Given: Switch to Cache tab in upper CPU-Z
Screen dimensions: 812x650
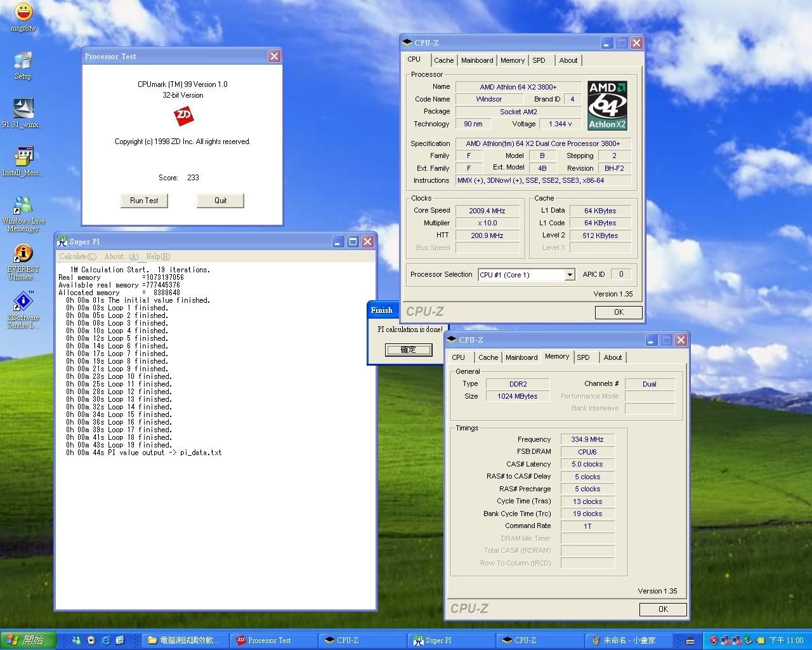Looking at the screenshot, I should coord(443,60).
